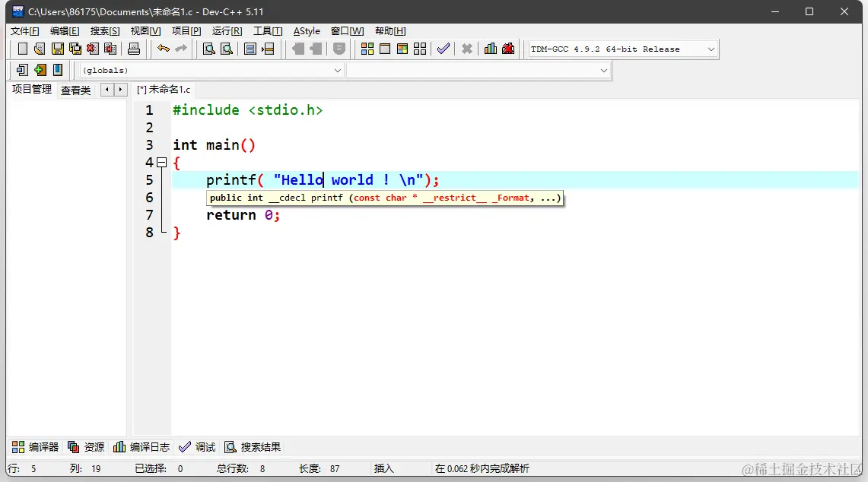Open 编译日志 bottom tab

point(141,447)
